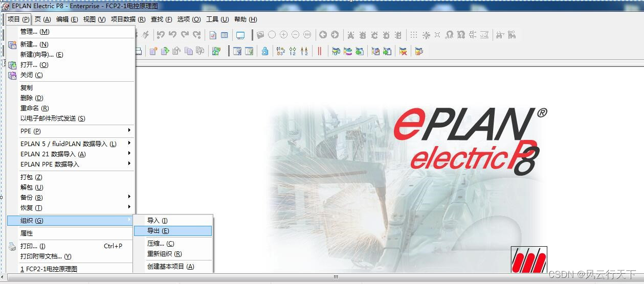
Task: Select 重命名 (R) menu entry
Action: 70,108
